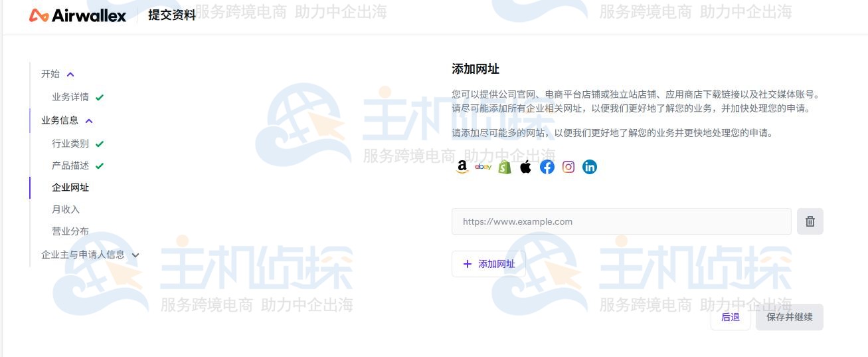Go to the 行业类别 step

point(70,144)
